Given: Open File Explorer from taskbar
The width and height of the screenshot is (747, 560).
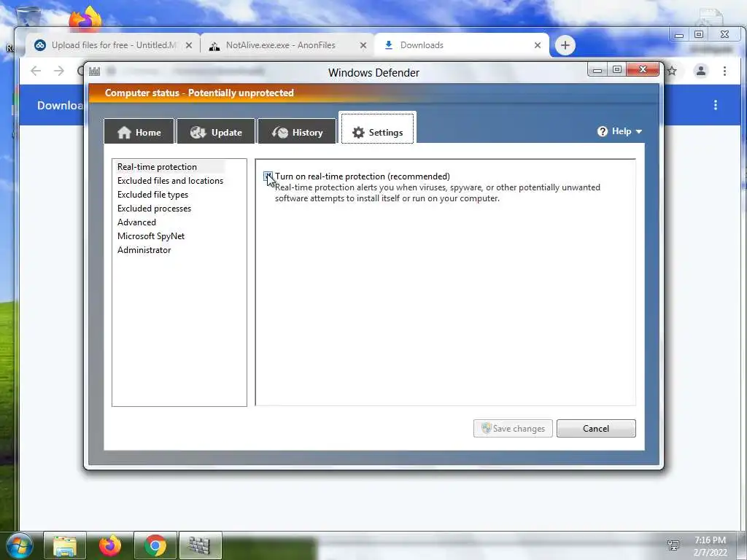Looking at the screenshot, I should 65,545.
